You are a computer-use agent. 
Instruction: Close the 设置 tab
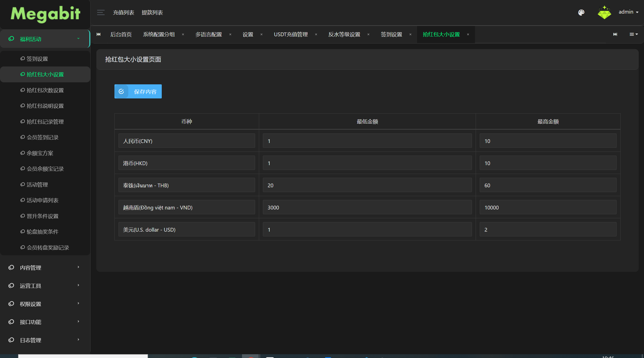(x=261, y=34)
